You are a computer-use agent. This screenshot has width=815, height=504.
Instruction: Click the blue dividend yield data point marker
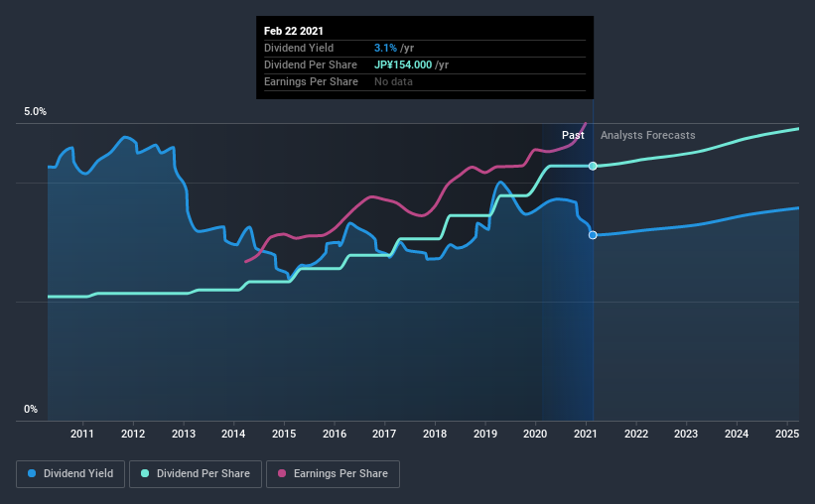593,235
